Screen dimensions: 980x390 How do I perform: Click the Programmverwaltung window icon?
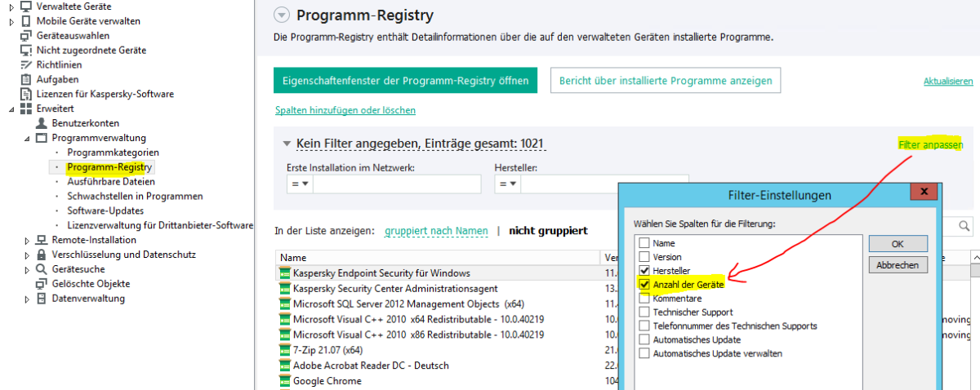[42, 138]
